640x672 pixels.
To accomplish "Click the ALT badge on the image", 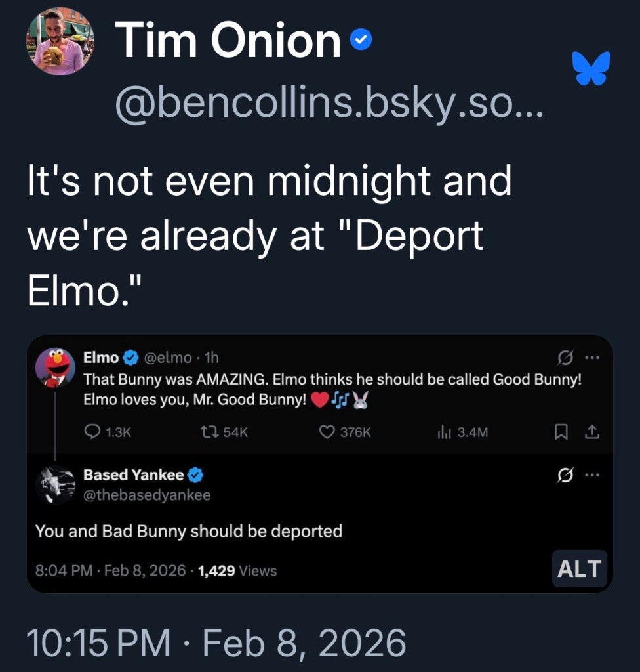I will 579,569.
